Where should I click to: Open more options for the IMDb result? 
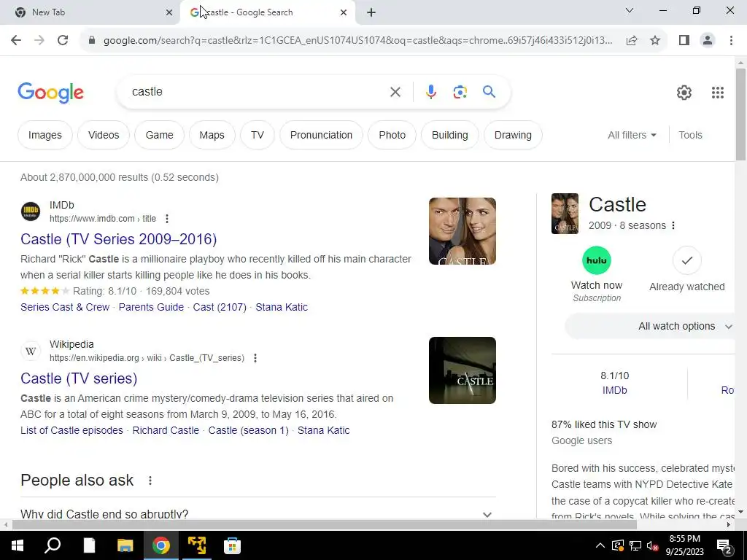point(167,219)
